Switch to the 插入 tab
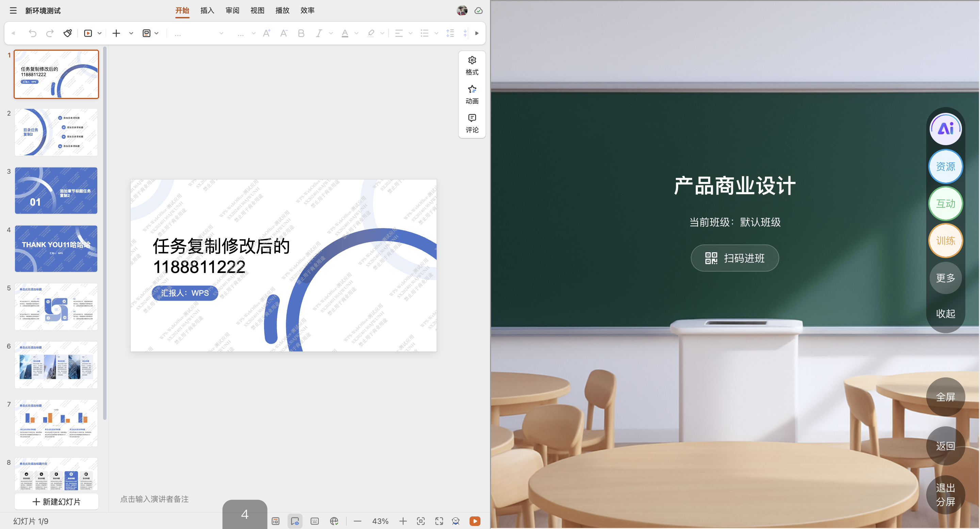Screen dimensions: 980x529 pyautogui.click(x=207, y=11)
